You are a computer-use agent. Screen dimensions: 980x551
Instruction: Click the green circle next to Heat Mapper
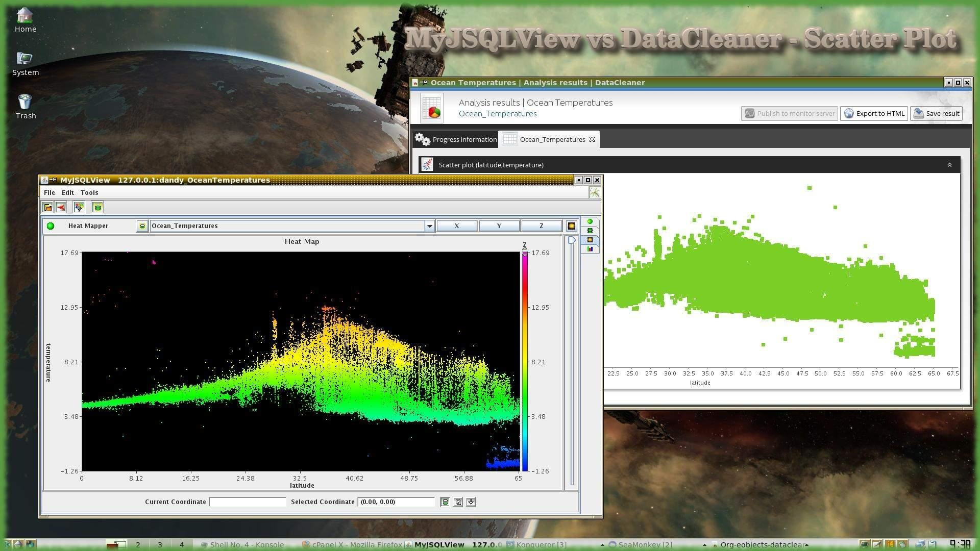51,226
